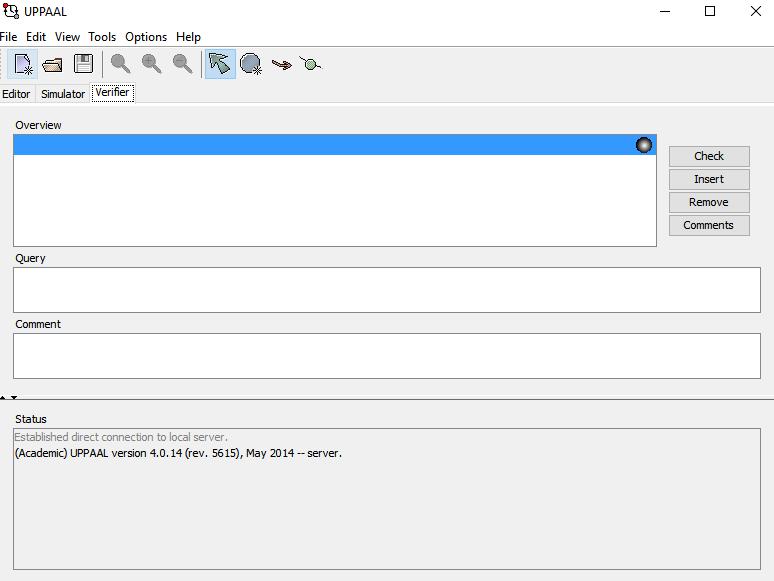The image size is (774, 581).
Task: Switch to the Editor tab
Action: point(16,94)
